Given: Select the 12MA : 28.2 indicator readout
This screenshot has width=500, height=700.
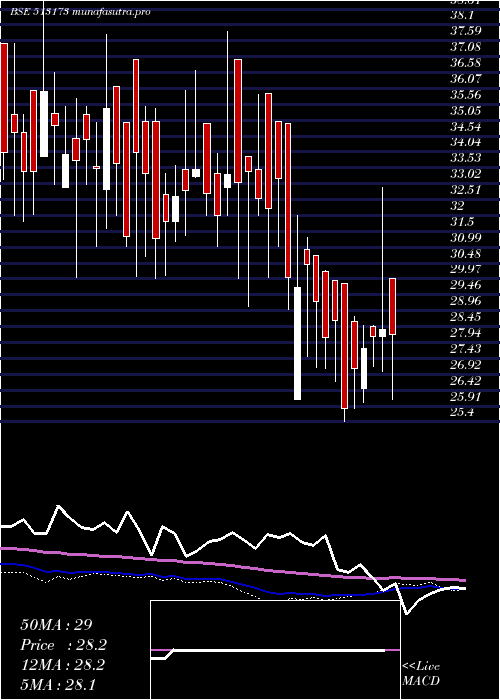Looking at the screenshot, I should click(x=63, y=665).
